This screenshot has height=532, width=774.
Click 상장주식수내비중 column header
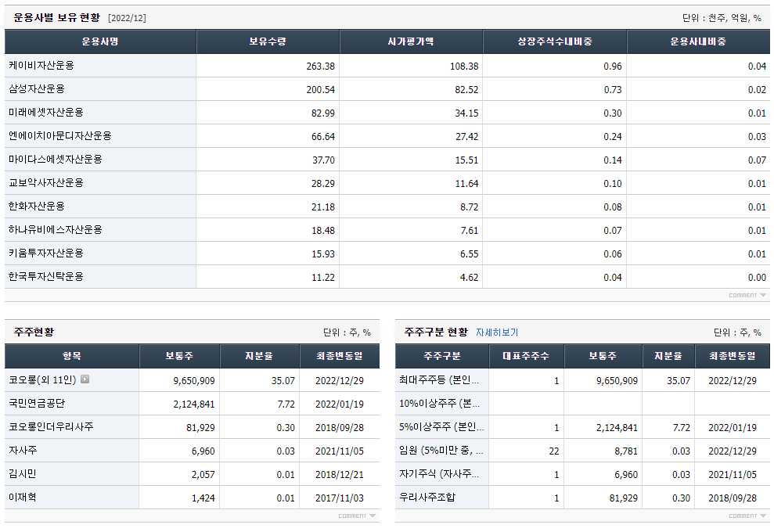tap(555, 41)
